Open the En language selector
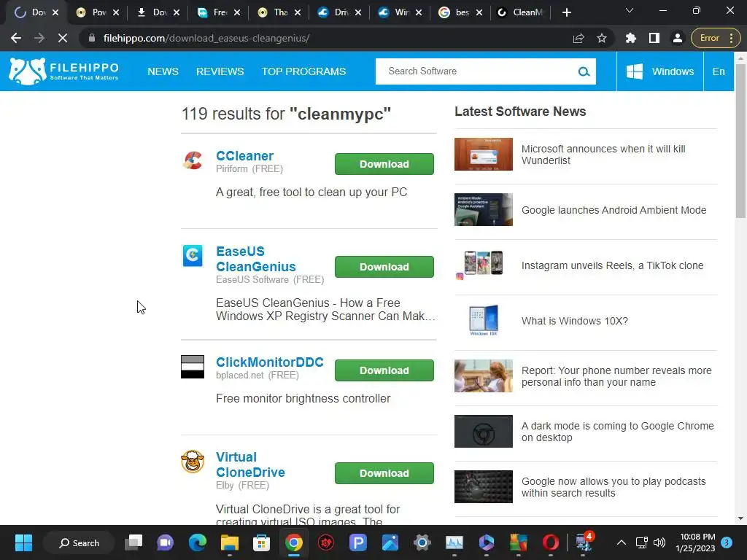Screen dimensions: 747x560 click(719, 71)
